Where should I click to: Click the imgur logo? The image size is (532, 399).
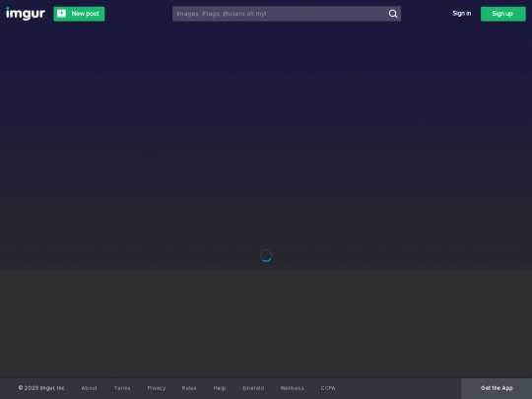[x=26, y=14]
